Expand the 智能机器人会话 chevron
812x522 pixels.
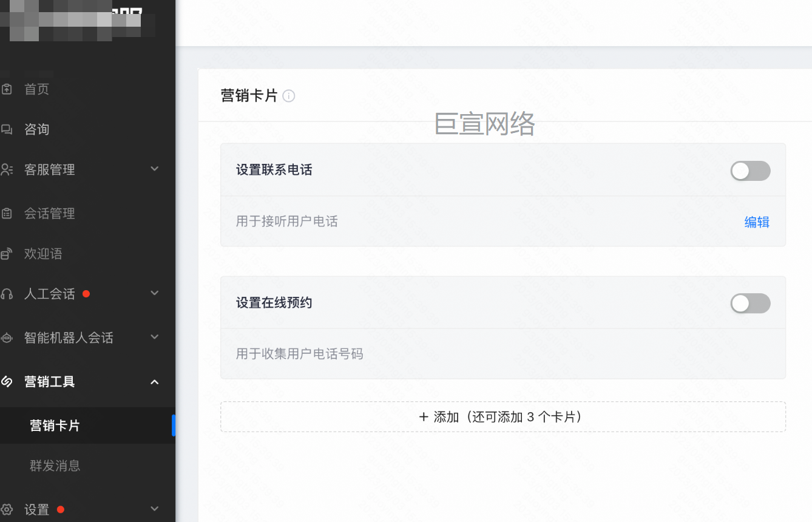(x=155, y=337)
